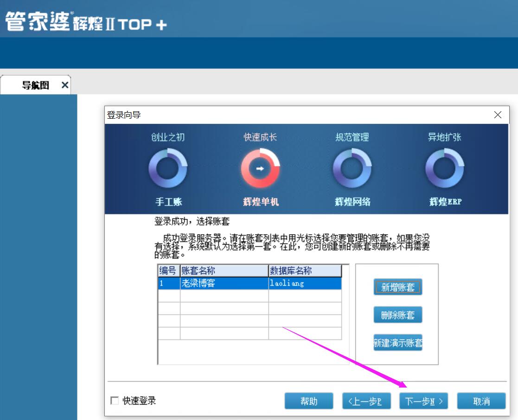Create a demo set with 新建演示账套
Screen dimensions: 518x420
tap(397, 343)
